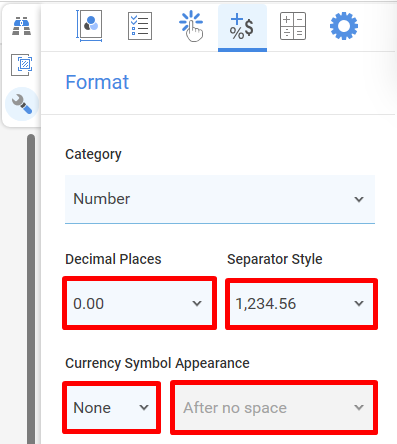Open the checklist properties tab
The width and height of the screenshot is (397, 444).
click(x=140, y=26)
